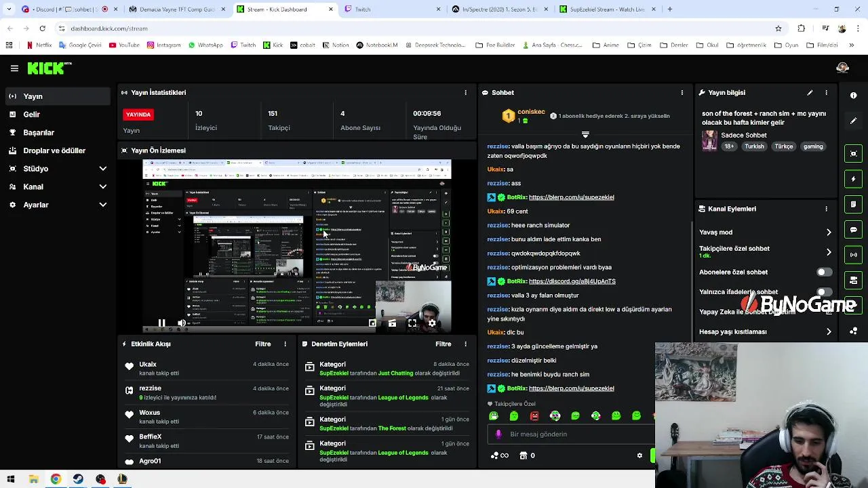The image size is (868, 488).
Task: Open discord.gg link in chat
Action: [572, 281]
